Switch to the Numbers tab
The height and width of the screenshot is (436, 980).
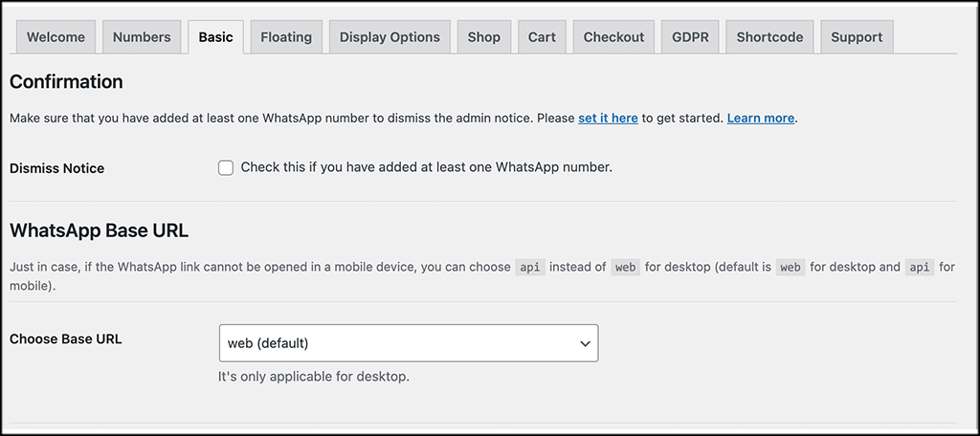(x=142, y=37)
